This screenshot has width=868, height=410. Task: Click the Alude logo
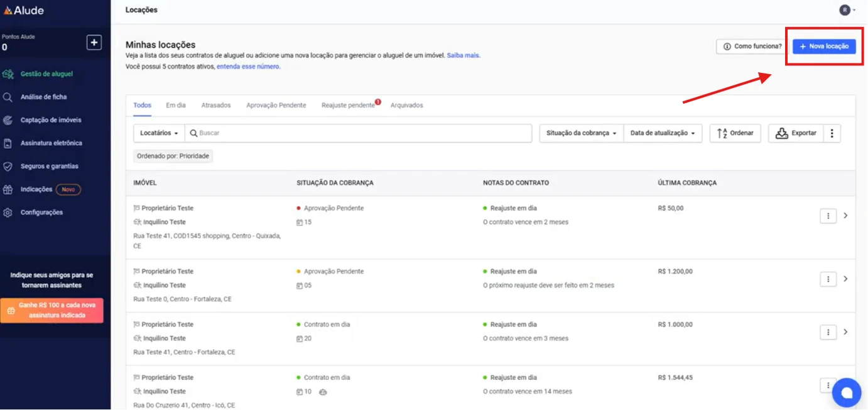(x=24, y=10)
